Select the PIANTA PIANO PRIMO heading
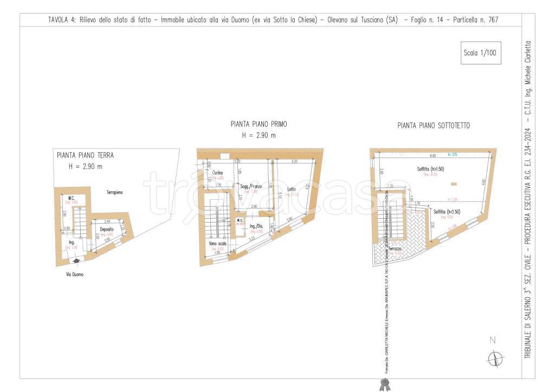The width and height of the screenshot is (555, 392). tap(259, 124)
